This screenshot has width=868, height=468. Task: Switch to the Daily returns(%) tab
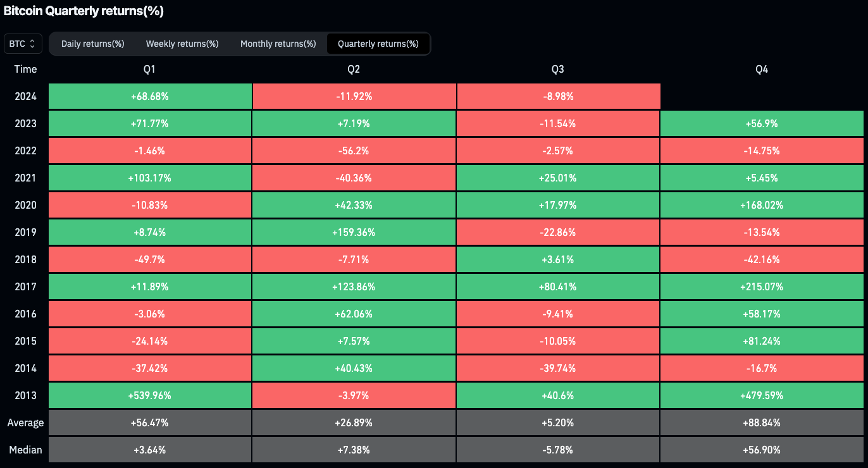click(x=92, y=44)
